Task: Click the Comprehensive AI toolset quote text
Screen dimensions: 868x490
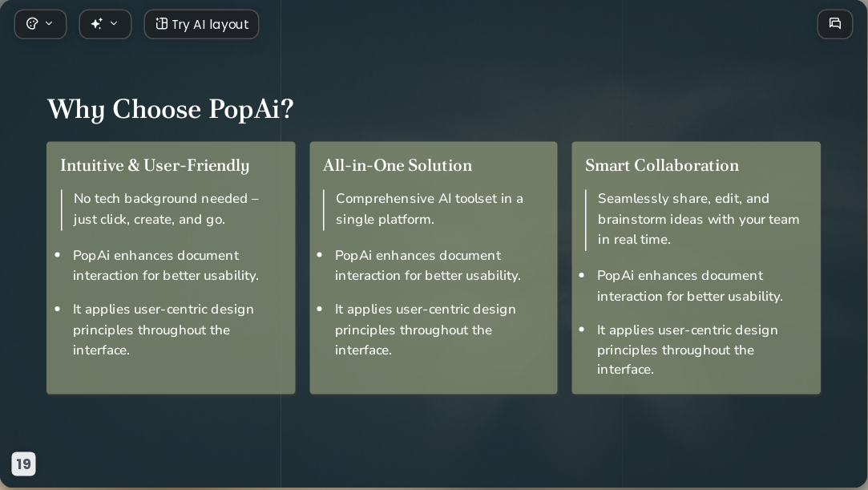Action: coord(429,209)
